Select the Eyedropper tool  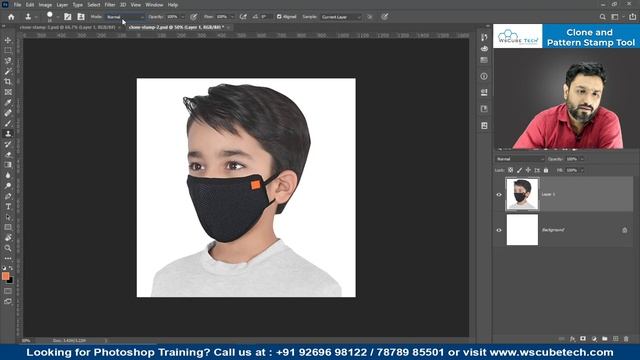pyautogui.click(x=8, y=102)
